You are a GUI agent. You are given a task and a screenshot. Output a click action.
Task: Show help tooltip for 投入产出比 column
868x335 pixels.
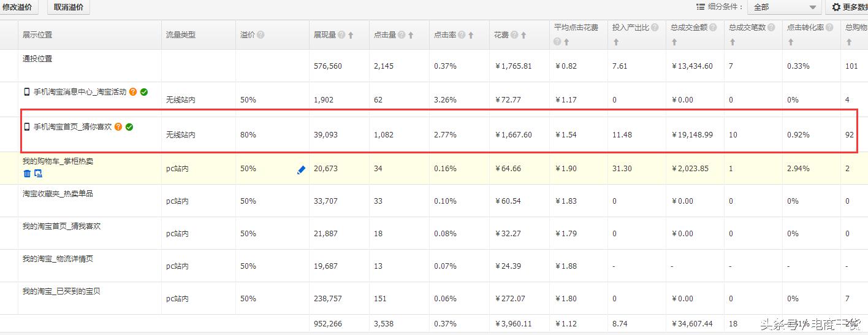point(655,28)
